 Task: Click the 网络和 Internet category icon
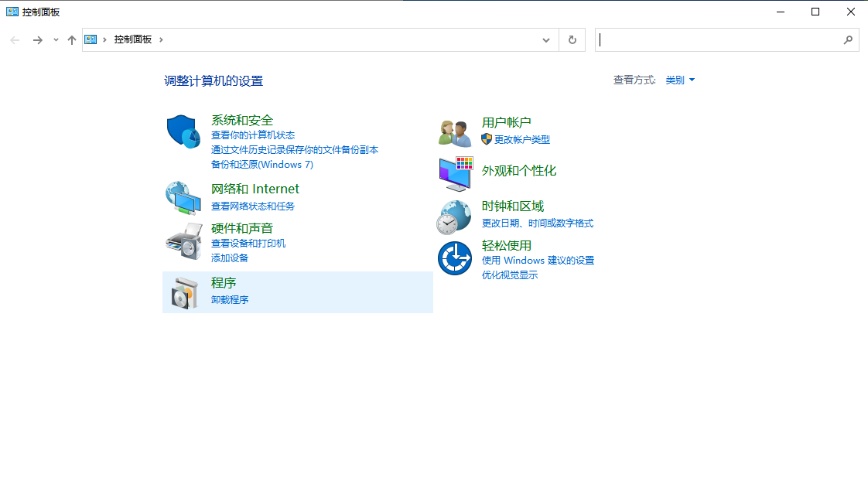point(183,197)
